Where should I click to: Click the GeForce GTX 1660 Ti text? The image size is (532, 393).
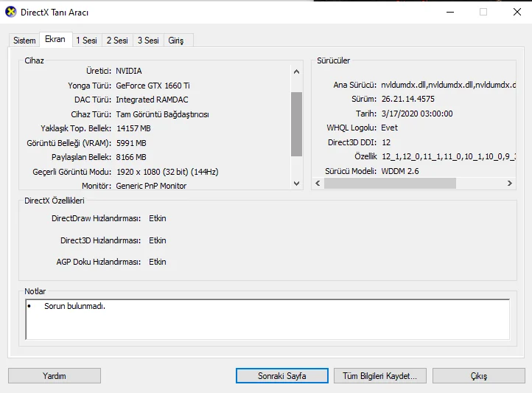point(153,86)
